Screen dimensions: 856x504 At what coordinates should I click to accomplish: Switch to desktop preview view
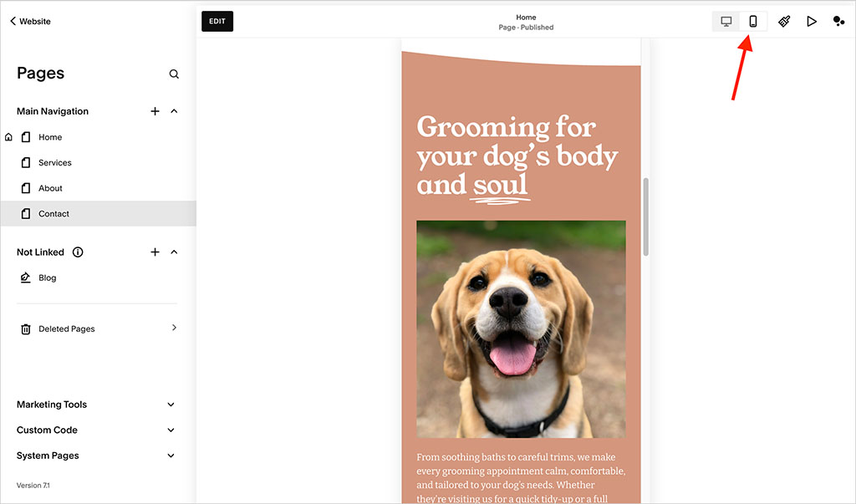coord(726,21)
